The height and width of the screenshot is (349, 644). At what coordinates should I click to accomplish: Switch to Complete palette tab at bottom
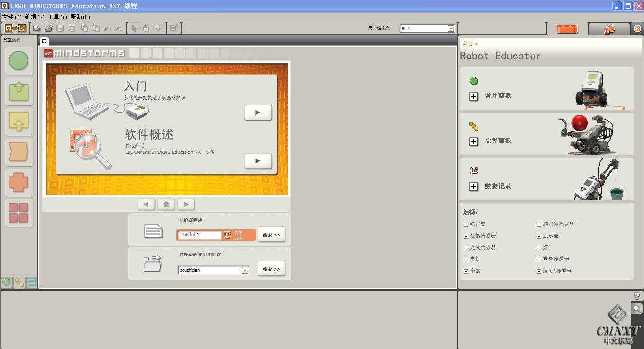click(19, 283)
